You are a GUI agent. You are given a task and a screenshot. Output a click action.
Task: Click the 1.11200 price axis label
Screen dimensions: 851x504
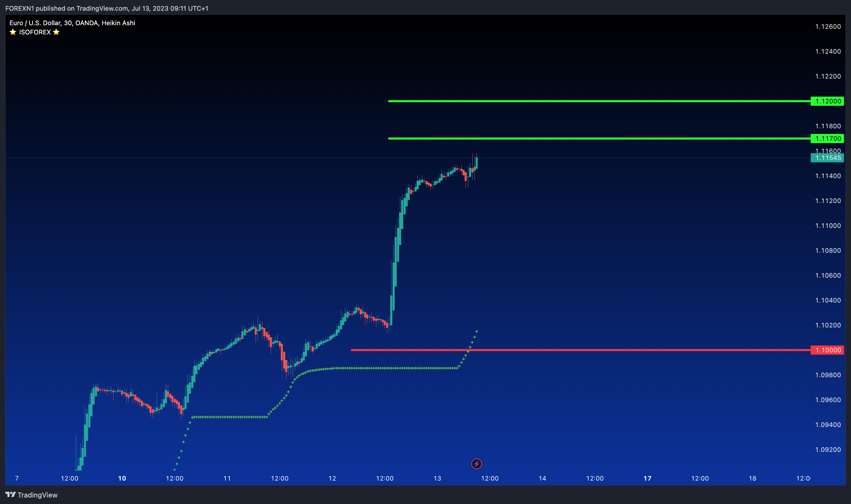click(828, 201)
